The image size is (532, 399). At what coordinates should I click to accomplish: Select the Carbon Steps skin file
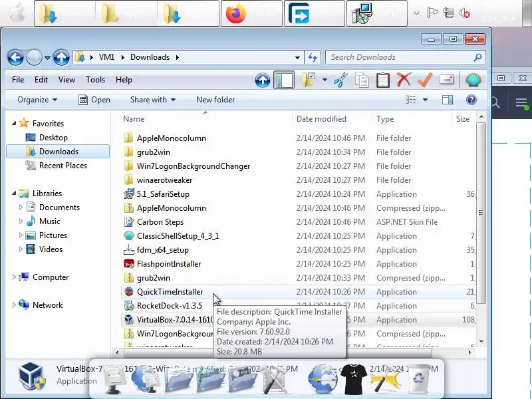(x=160, y=222)
